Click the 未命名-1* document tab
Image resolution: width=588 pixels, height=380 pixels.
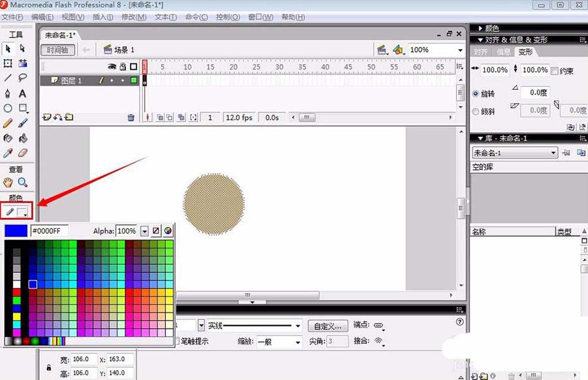[x=60, y=35]
